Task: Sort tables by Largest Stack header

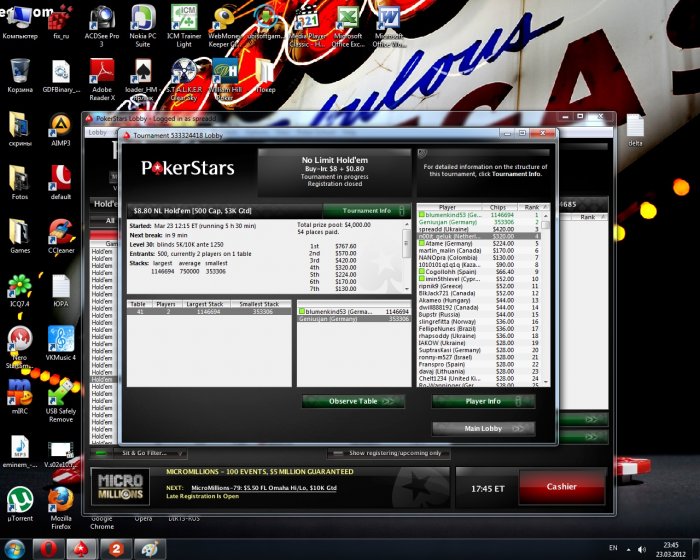Action: pos(204,304)
